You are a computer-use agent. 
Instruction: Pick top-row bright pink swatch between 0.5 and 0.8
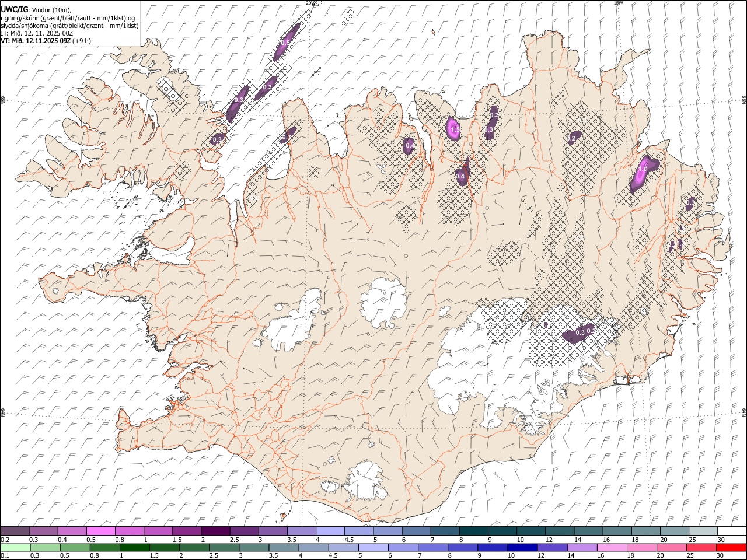coord(101,531)
